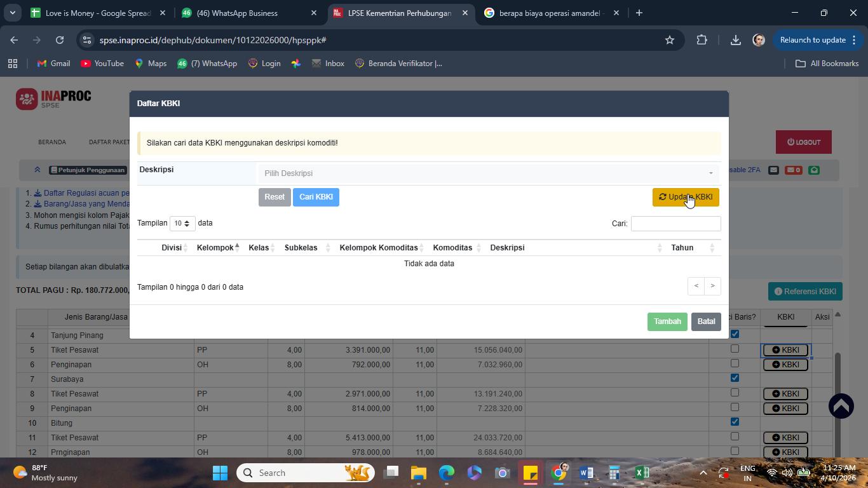This screenshot has height=488, width=868.
Task: Open the Gmail bookmark
Action: tap(53, 64)
